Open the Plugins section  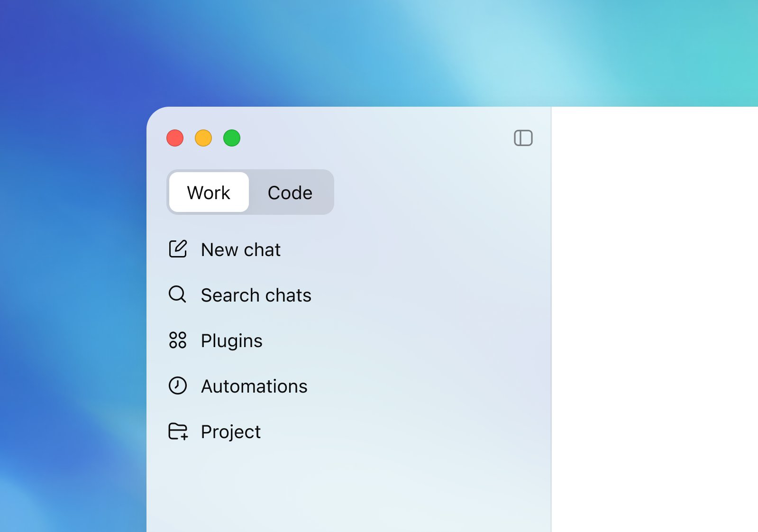coord(231,341)
